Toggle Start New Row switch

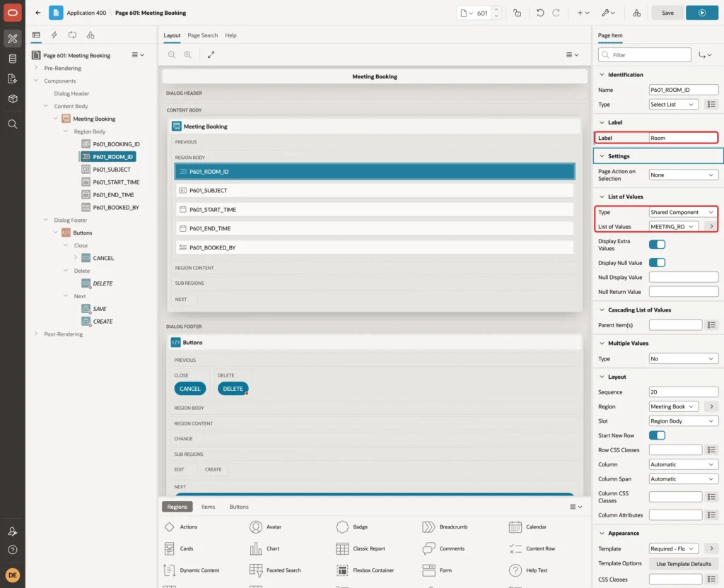point(657,435)
